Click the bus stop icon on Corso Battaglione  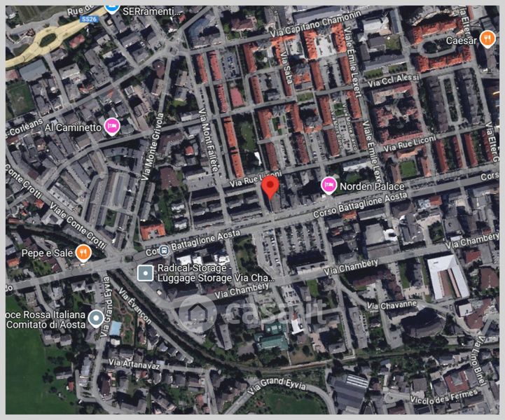click(164, 251)
